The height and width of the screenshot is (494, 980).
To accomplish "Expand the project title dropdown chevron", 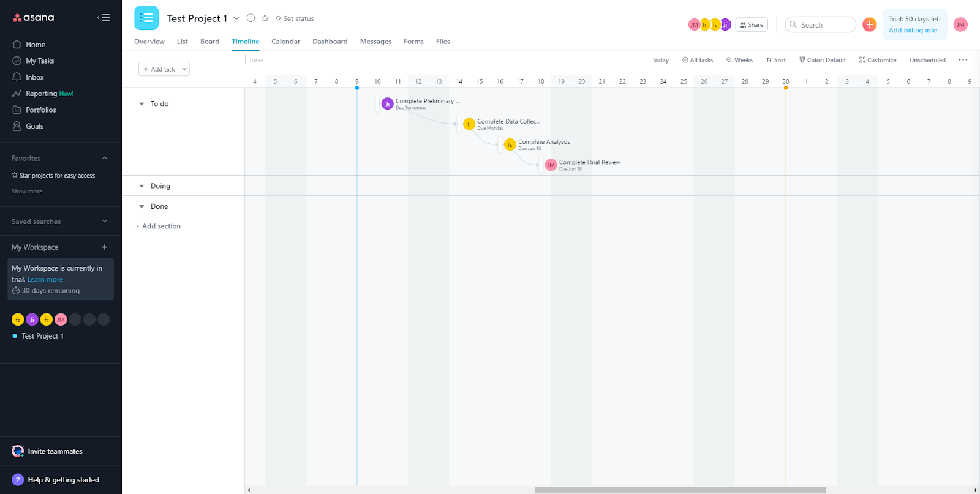I will pos(236,18).
